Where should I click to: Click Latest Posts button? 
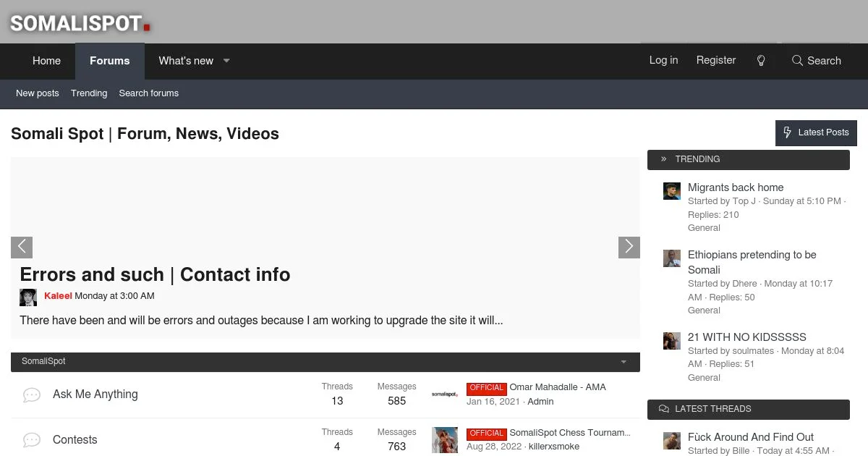click(816, 132)
